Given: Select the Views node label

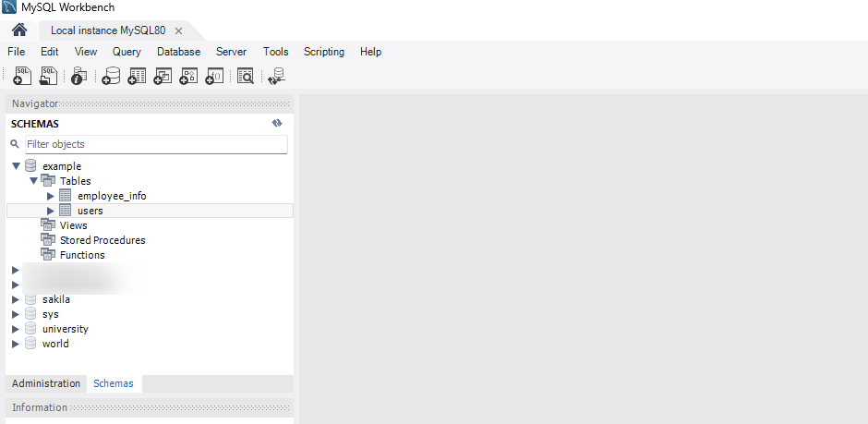Looking at the screenshot, I should 74,225.
